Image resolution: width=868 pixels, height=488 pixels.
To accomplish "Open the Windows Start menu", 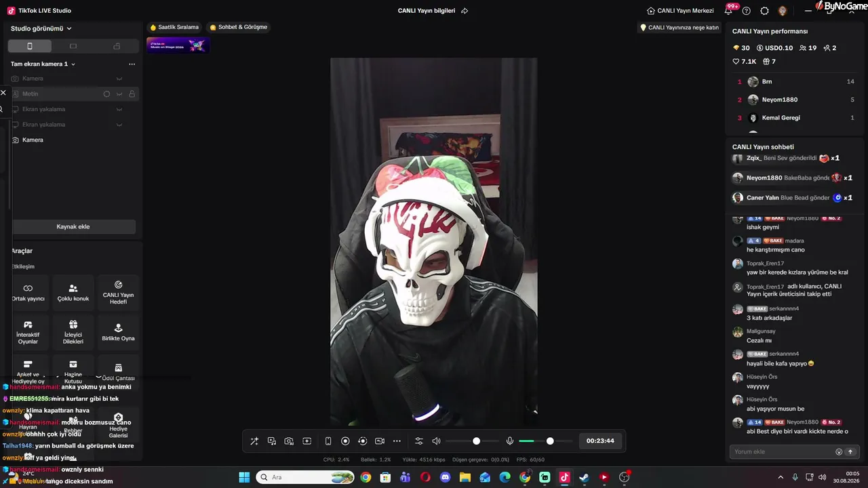I will pyautogui.click(x=244, y=477).
